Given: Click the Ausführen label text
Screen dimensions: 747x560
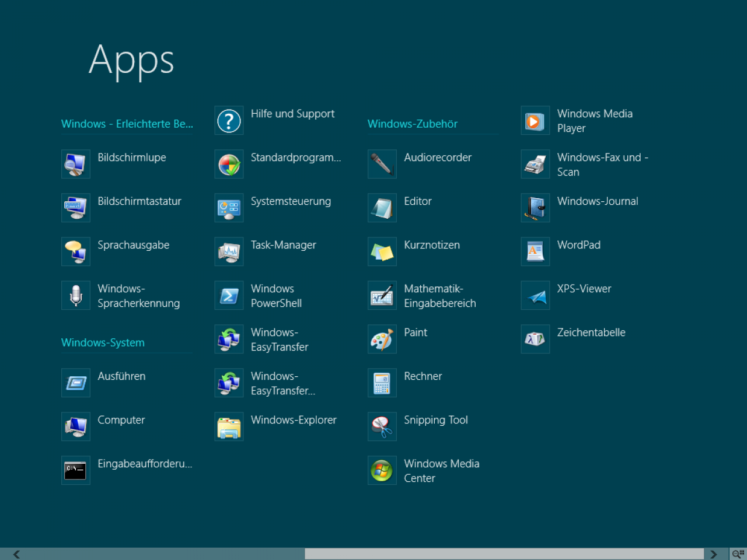Looking at the screenshot, I should click(x=121, y=376).
